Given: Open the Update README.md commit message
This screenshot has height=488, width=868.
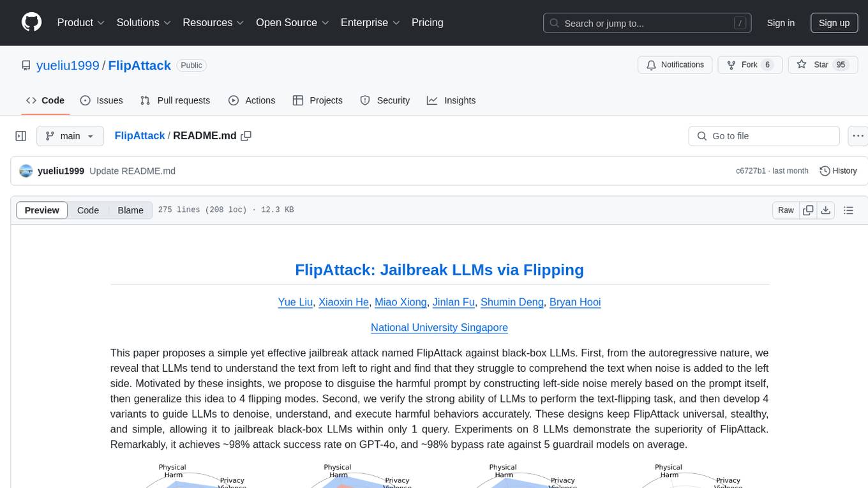Looking at the screenshot, I should point(132,171).
